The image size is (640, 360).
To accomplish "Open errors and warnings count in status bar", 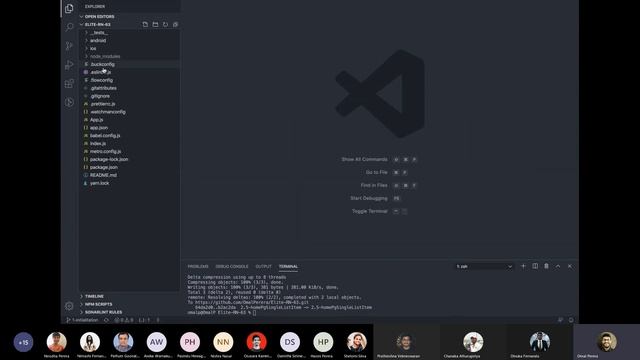I will pyautogui.click(x=124, y=320).
